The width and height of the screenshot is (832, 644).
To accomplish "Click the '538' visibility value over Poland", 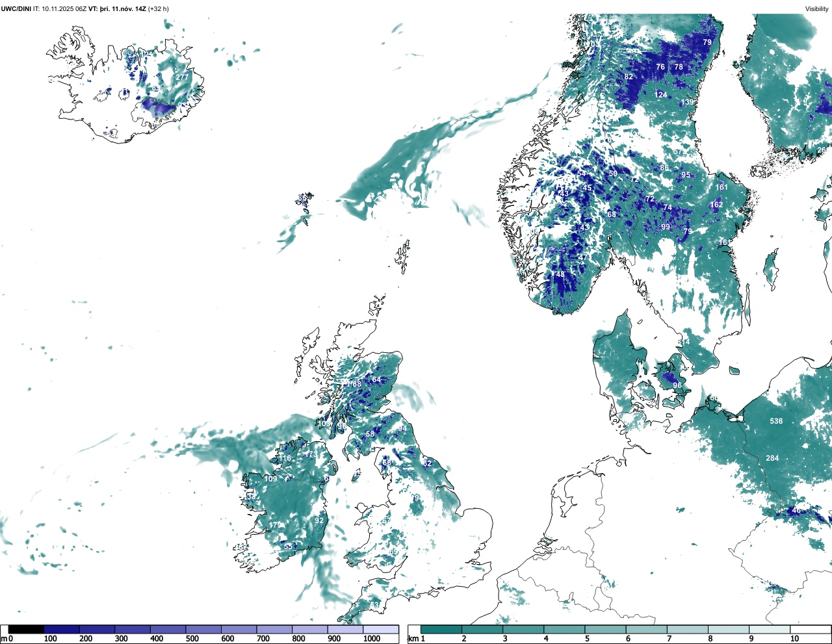I will pyautogui.click(x=776, y=421).
